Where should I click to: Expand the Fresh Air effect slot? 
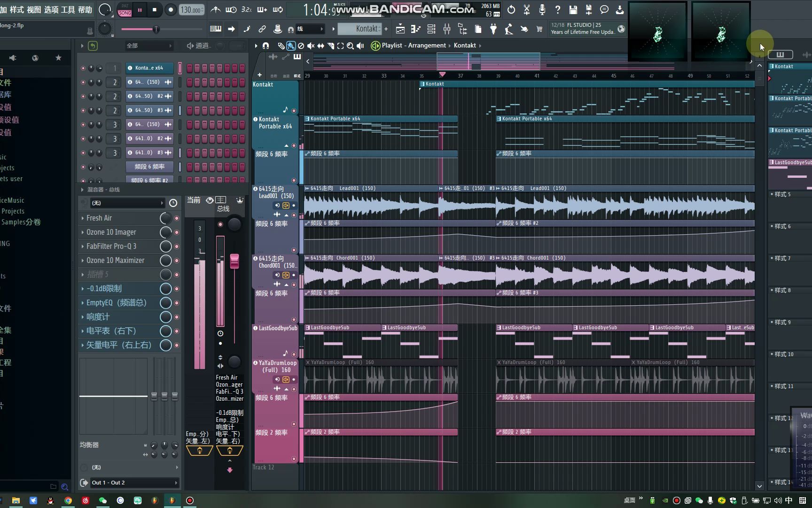point(83,218)
